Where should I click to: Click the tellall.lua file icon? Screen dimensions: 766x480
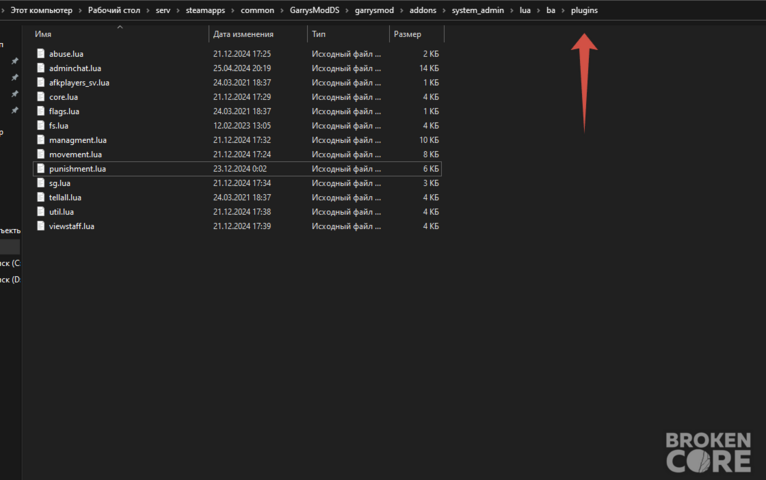(41, 197)
